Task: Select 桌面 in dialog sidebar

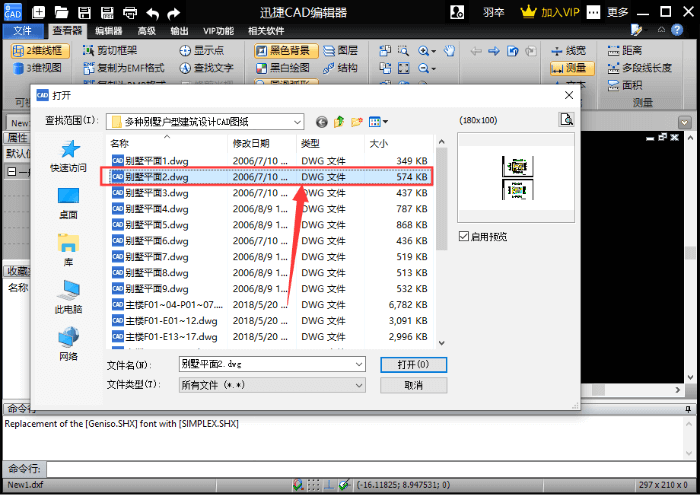Action: (x=68, y=203)
